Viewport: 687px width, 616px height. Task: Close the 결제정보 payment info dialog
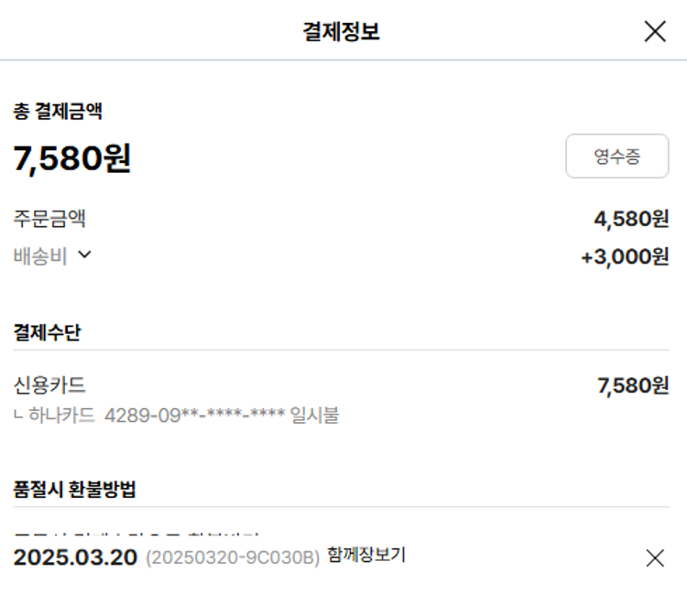(655, 32)
